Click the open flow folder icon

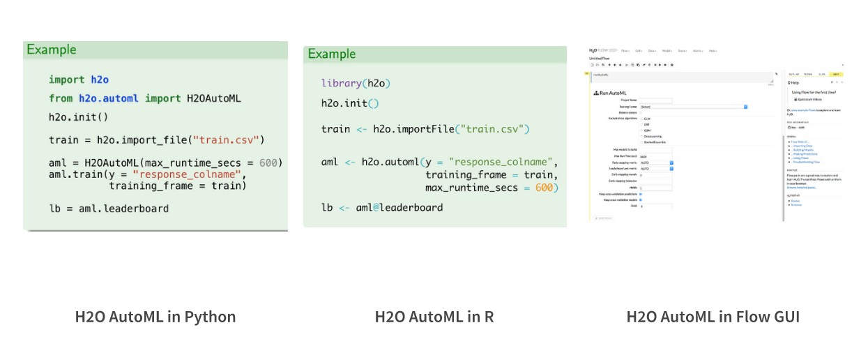(x=597, y=65)
